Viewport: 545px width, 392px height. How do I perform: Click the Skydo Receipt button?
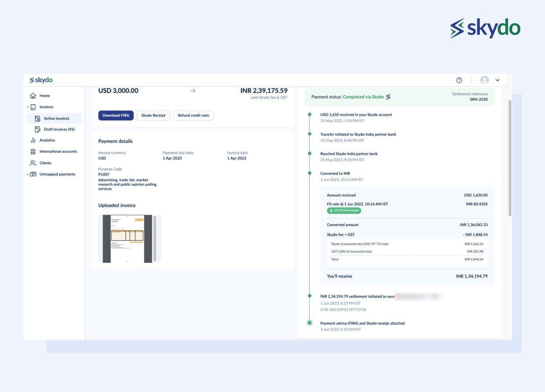[153, 115]
